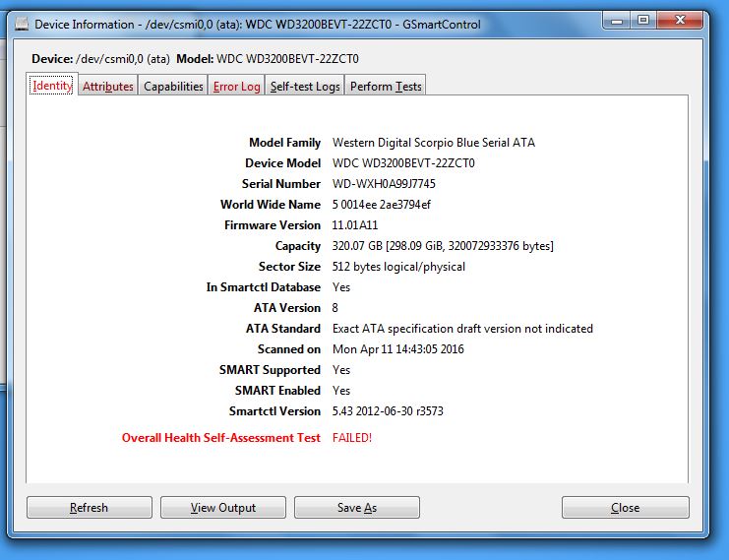Switch to the Identity tab

(51, 86)
